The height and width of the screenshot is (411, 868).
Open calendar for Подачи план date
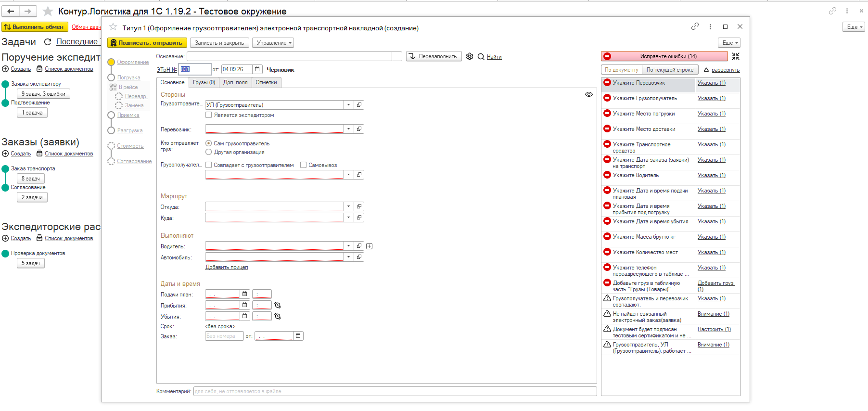coord(244,294)
